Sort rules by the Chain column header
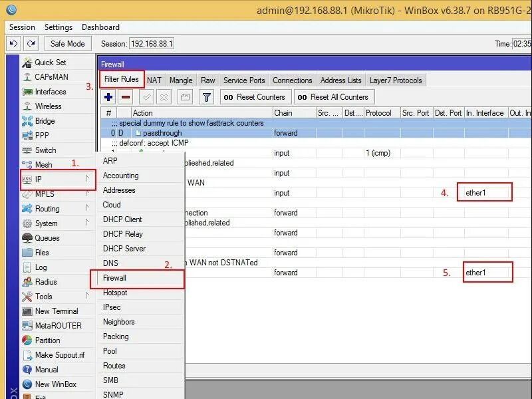The image size is (532, 399). [294, 113]
